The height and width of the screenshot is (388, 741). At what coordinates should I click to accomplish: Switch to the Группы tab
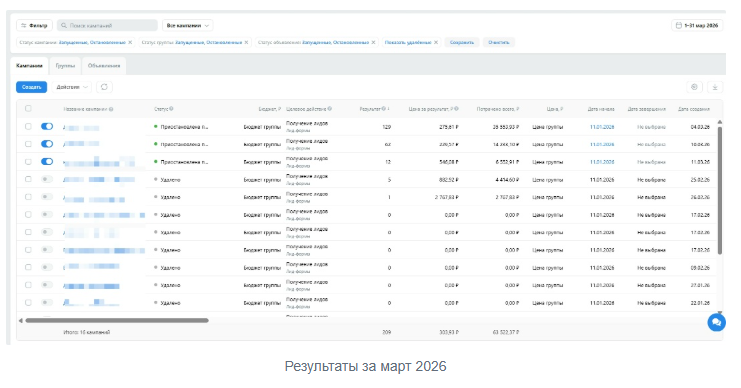pyautogui.click(x=65, y=66)
